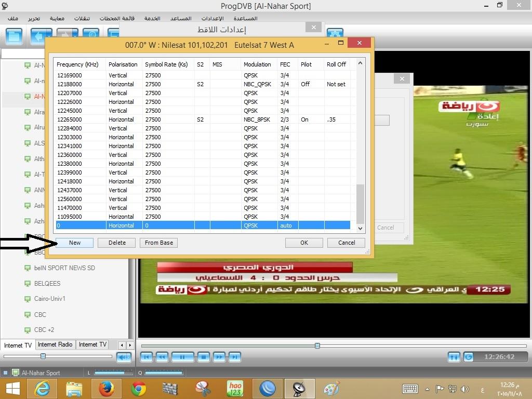Open the gear settings icon in the toolbar
This screenshot has width=532, height=399.
[335, 33]
